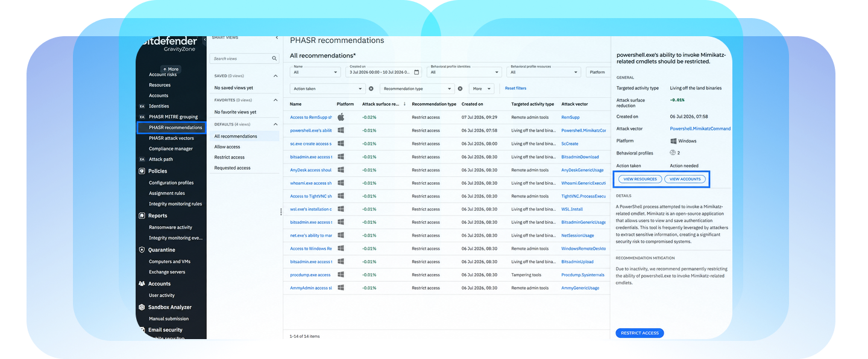Click the VIEW RESOURCES button
868x359 pixels.
tap(640, 179)
